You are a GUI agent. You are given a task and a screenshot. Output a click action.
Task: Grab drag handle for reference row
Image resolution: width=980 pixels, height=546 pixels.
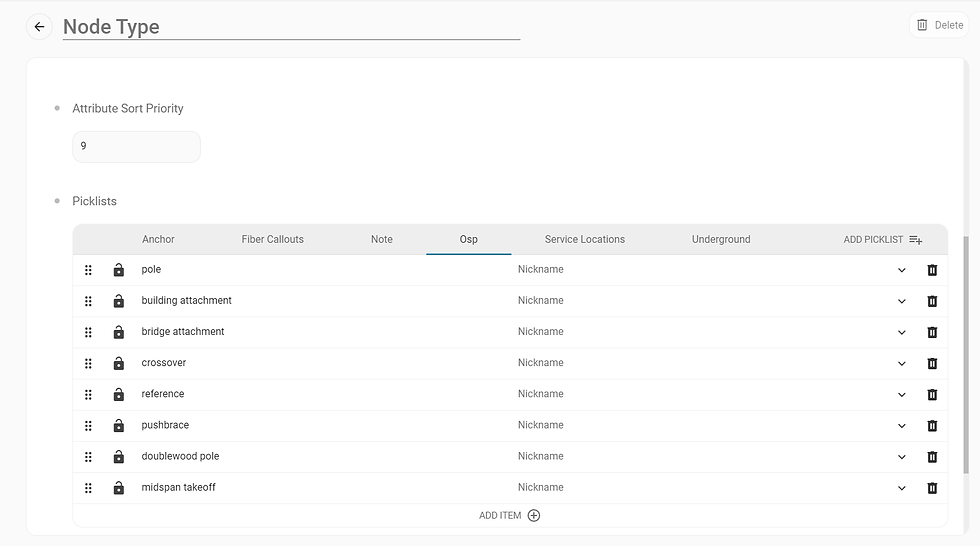[x=88, y=395]
